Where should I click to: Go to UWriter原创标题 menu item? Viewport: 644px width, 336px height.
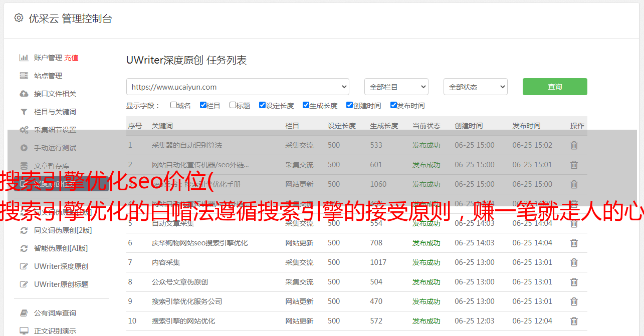[x=61, y=284]
